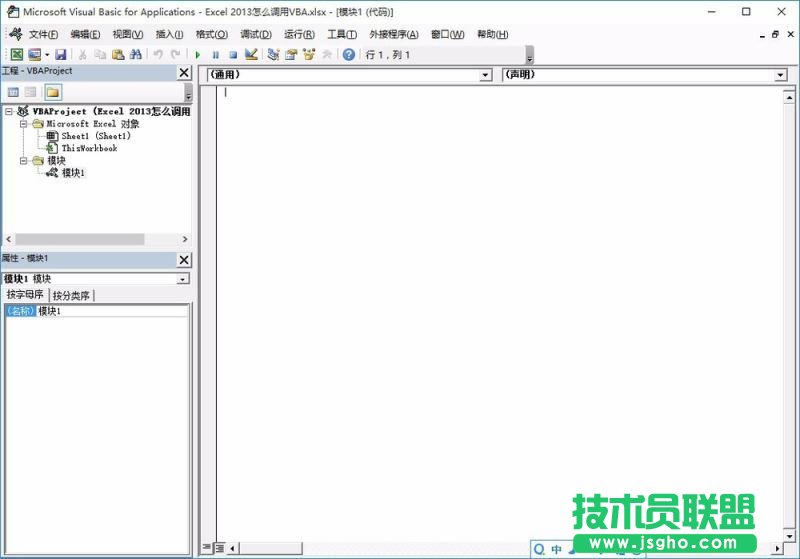The width and height of the screenshot is (800, 559).
Task: Open the 模块1 模块 properties object dropdown
Action: [x=183, y=279]
